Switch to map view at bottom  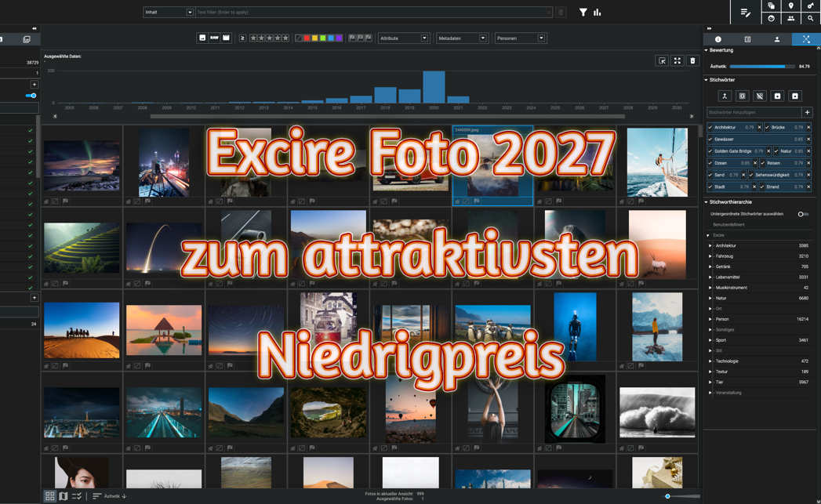pyautogui.click(x=64, y=496)
